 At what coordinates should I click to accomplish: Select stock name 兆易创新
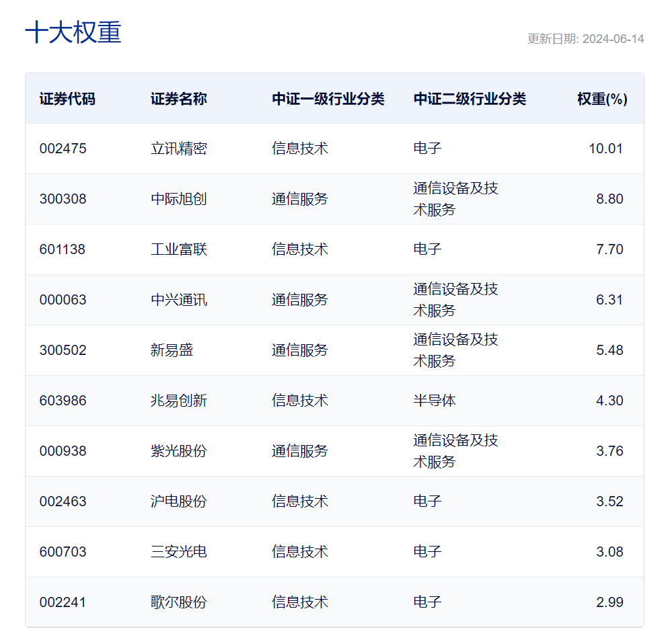(179, 401)
